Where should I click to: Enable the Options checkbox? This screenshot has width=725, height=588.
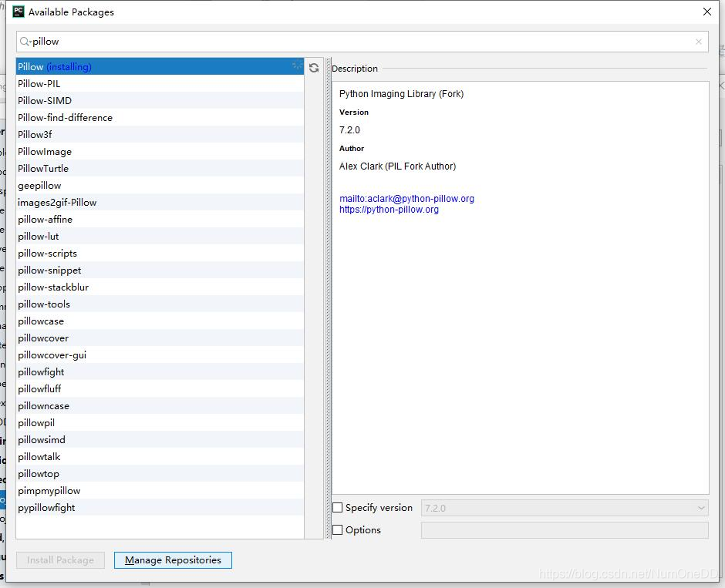pos(338,529)
